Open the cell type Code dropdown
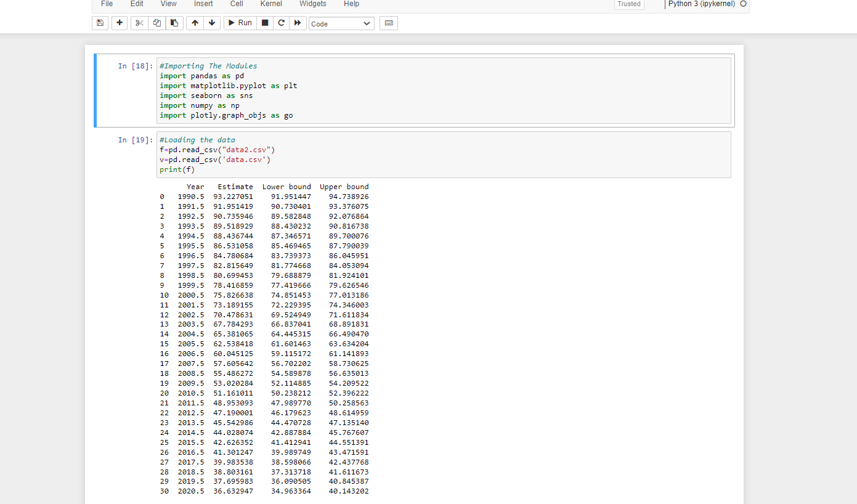857x504 pixels. 341,23
